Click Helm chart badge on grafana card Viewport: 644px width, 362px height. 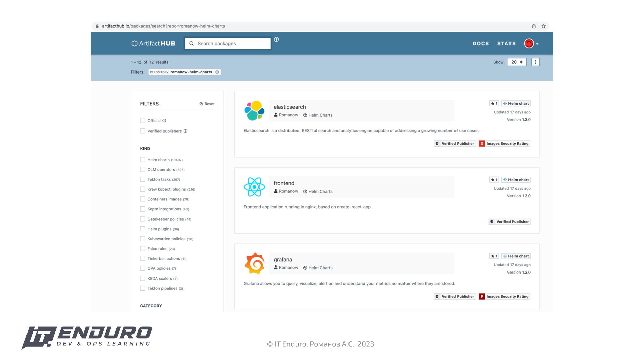tap(516, 256)
